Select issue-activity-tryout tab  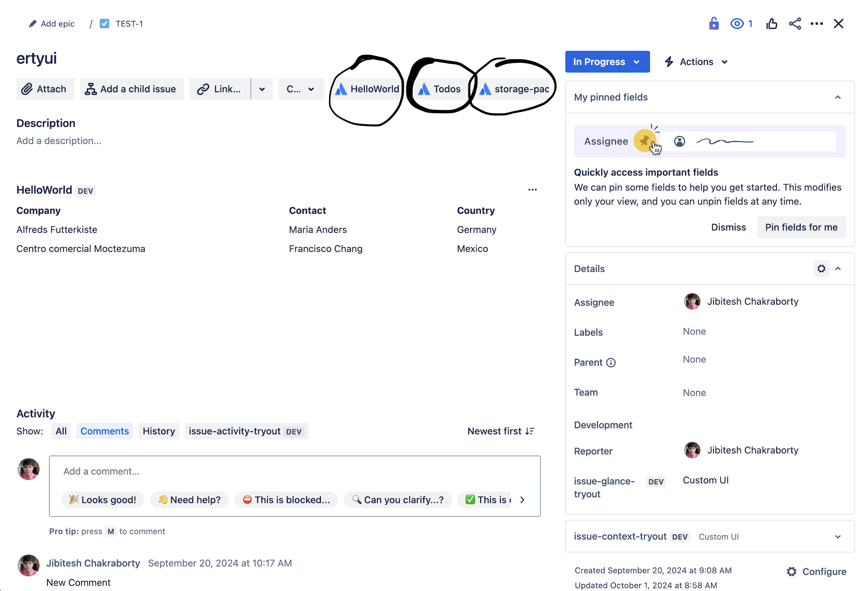click(246, 431)
